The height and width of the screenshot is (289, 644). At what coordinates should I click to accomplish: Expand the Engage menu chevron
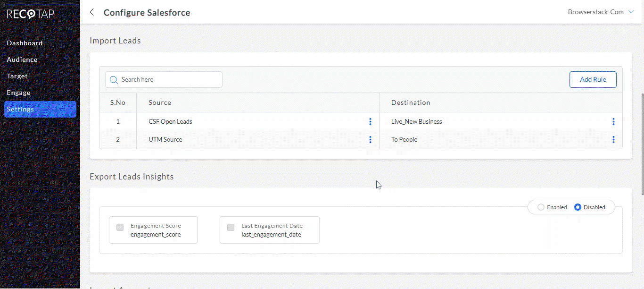click(x=66, y=92)
